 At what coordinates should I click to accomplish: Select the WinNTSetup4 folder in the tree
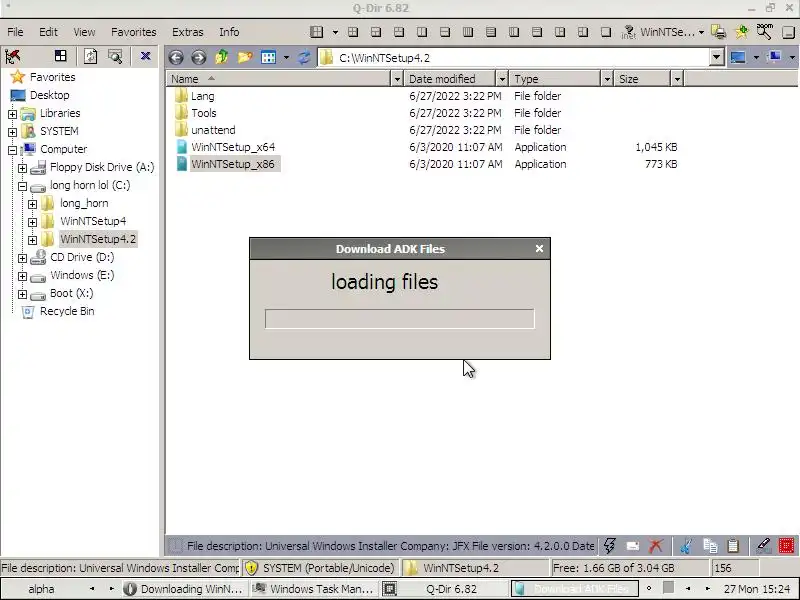pos(93,221)
